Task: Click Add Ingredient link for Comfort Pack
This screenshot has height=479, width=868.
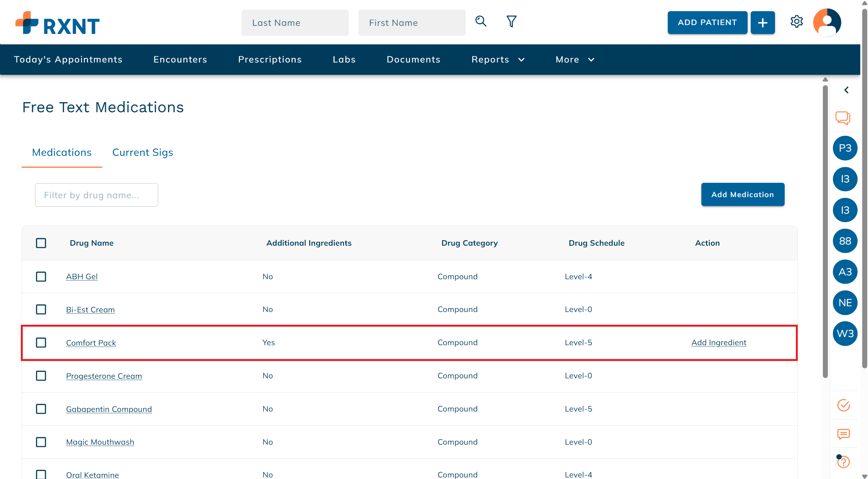Action: pyautogui.click(x=719, y=342)
